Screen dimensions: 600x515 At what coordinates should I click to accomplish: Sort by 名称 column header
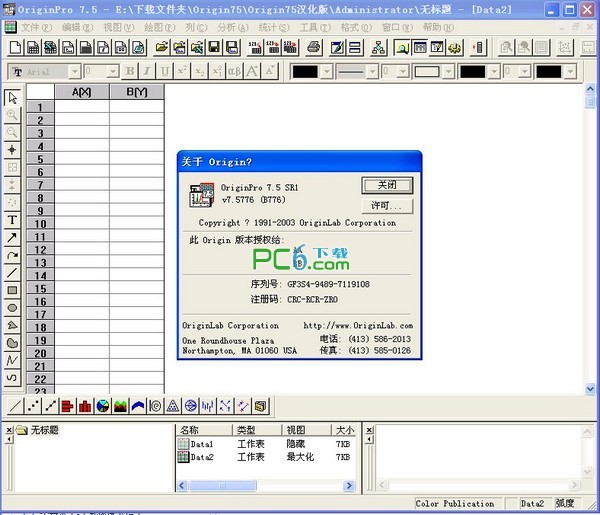pyautogui.click(x=204, y=430)
